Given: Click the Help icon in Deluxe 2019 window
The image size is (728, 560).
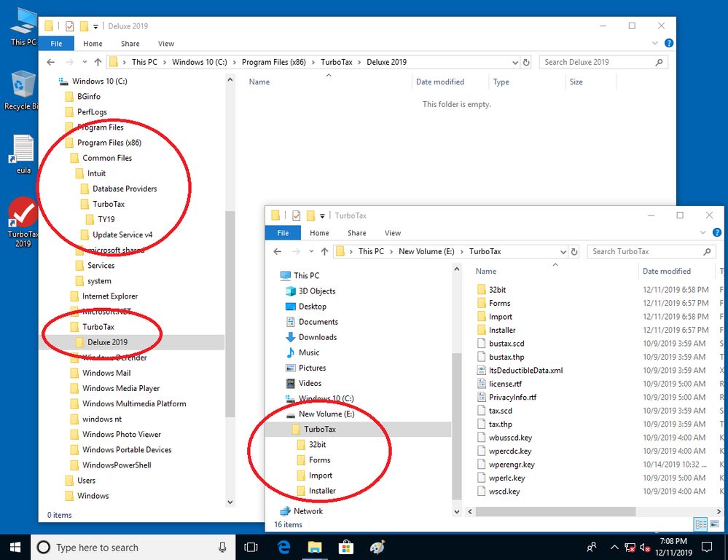Looking at the screenshot, I should (669, 43).
